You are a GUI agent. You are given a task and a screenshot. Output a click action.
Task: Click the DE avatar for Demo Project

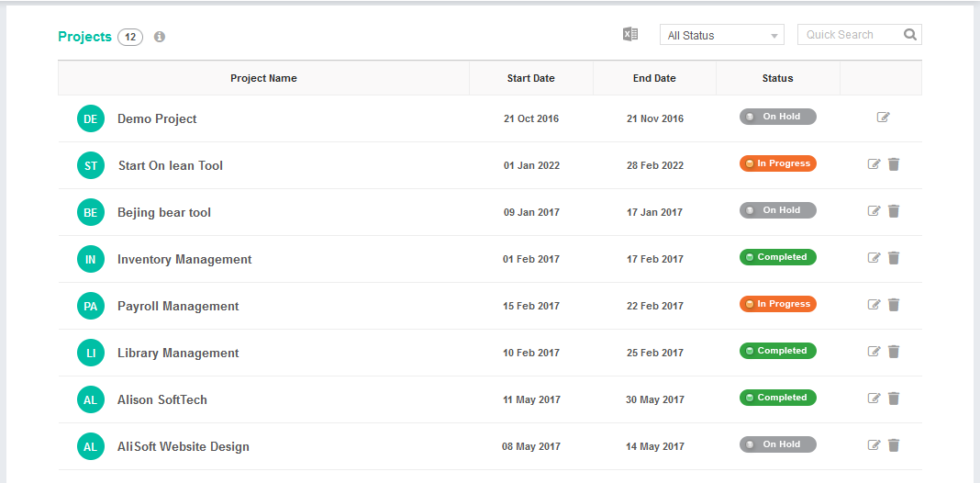[x=91, y=119]
